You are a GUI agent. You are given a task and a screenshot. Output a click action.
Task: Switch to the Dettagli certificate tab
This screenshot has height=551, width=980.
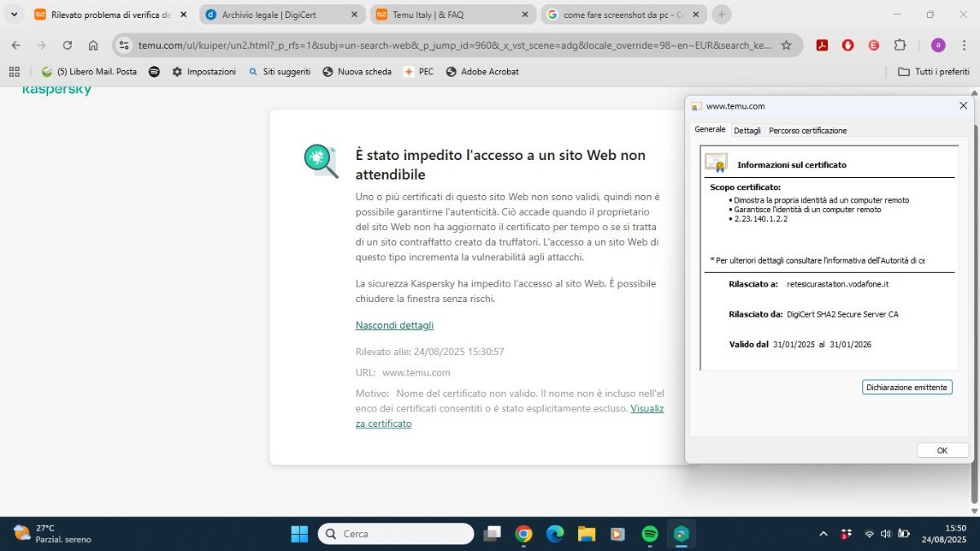tap(747, 131)
